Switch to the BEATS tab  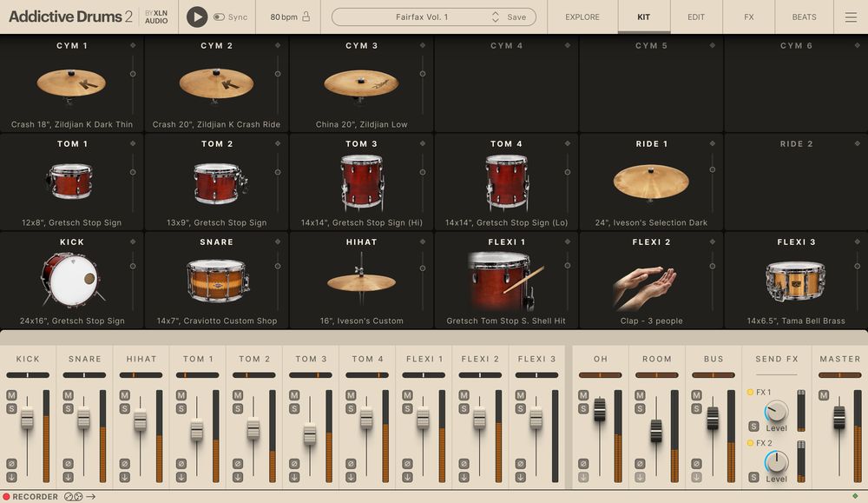(804, 17)
